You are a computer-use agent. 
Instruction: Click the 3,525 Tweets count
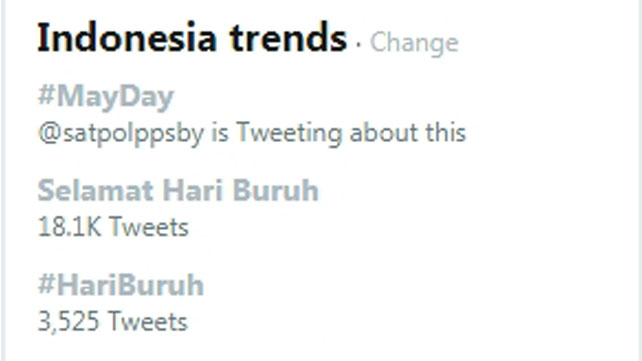[113, 322]
